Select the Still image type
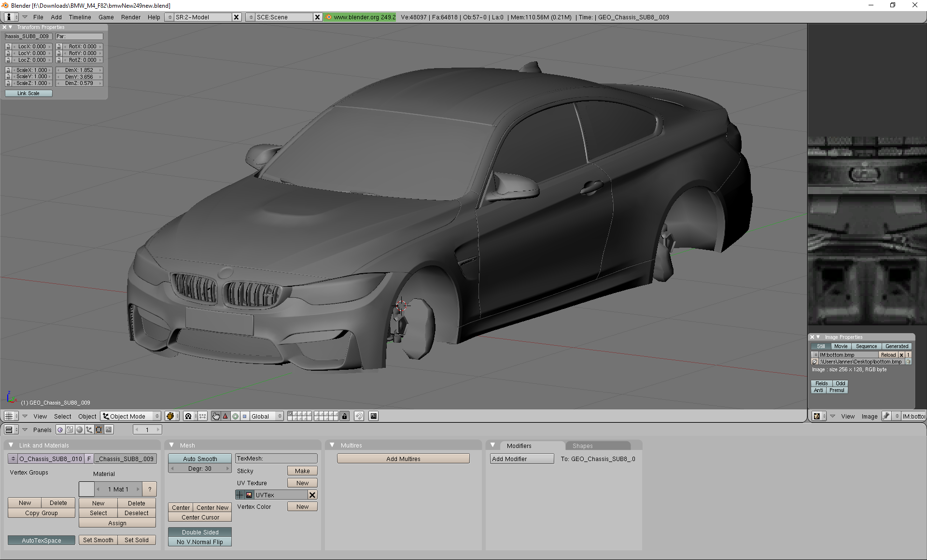Screen dimensions: 927x560 pos(821,346)
